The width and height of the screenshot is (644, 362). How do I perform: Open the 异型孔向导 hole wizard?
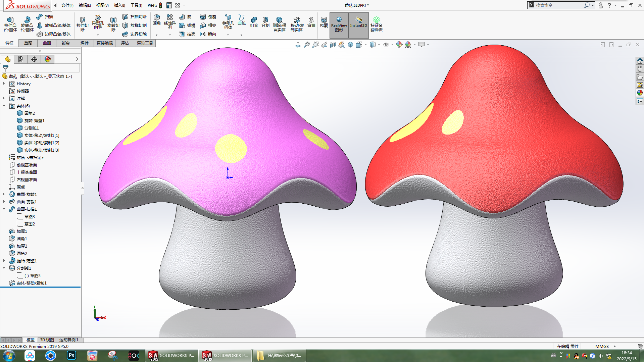pos(98,23)
